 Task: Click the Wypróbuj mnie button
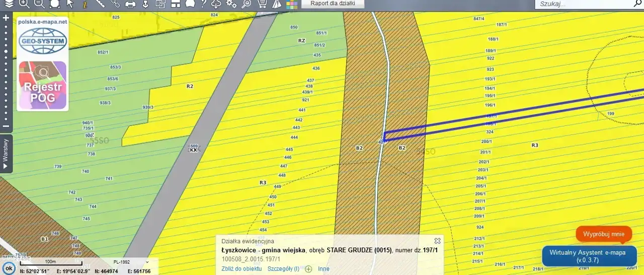tap(603, 234)
